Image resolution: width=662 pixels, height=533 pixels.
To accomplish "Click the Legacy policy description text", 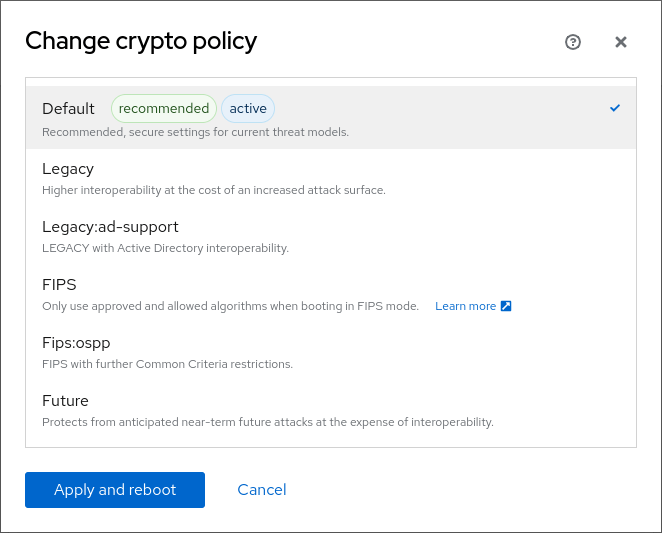I will pos(213,190).
